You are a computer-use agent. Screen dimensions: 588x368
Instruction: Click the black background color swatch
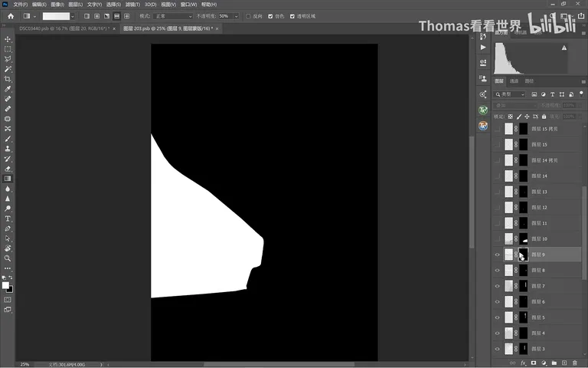click(x=10, y=289)
